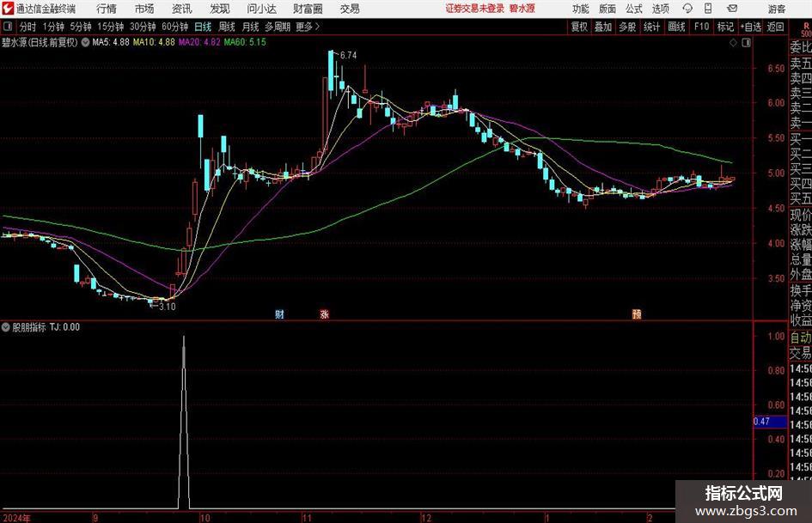
Task: Select the 日线 daily period
Action: click(203, 27)
